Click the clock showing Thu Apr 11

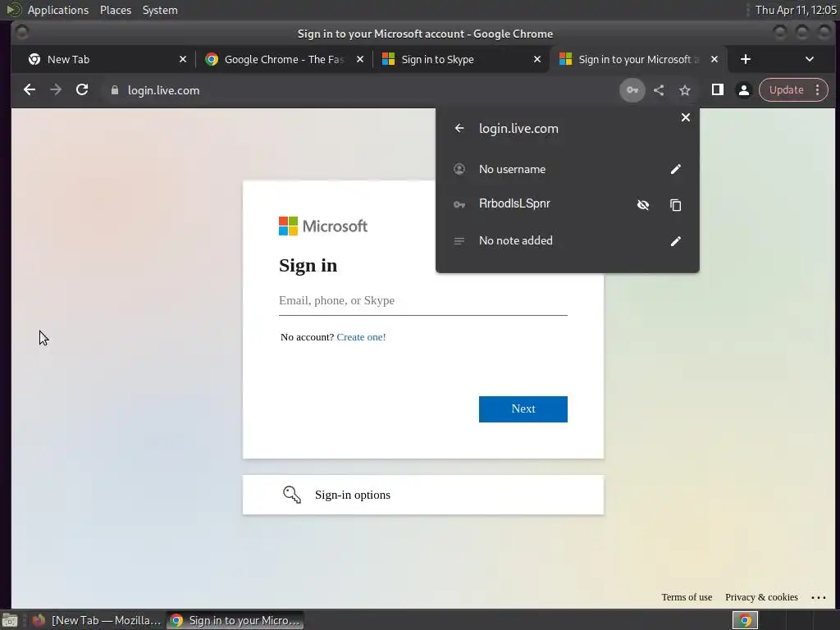(796, 10)
